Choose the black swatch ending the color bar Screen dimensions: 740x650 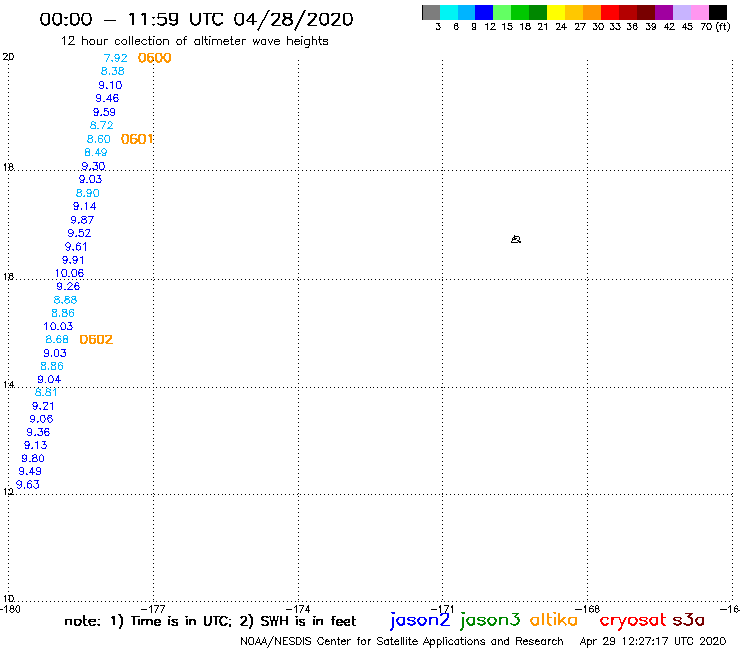(x=717, y=12)
